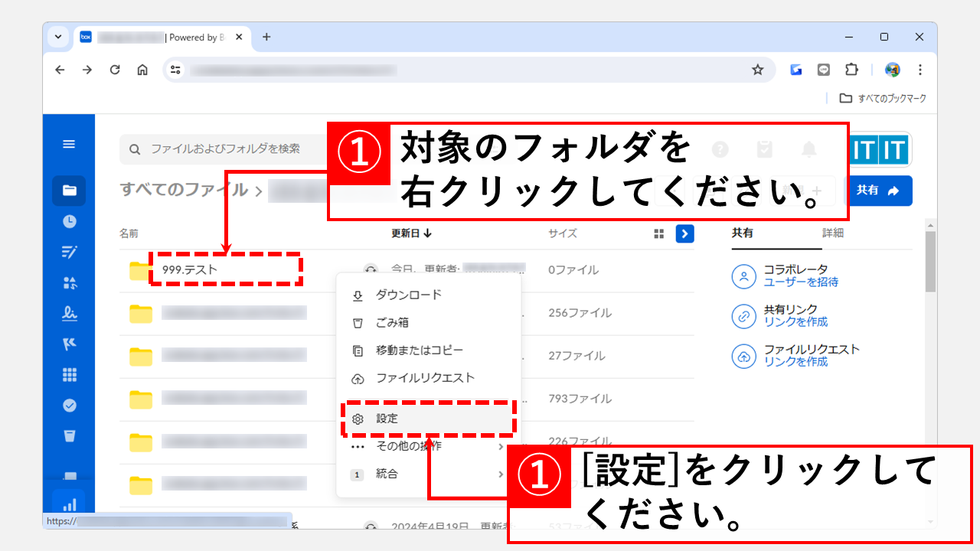The height and width of the screenshot is (551, 980).
Task: Open Recents clock icon in sidebar
Action: [69, 221]
